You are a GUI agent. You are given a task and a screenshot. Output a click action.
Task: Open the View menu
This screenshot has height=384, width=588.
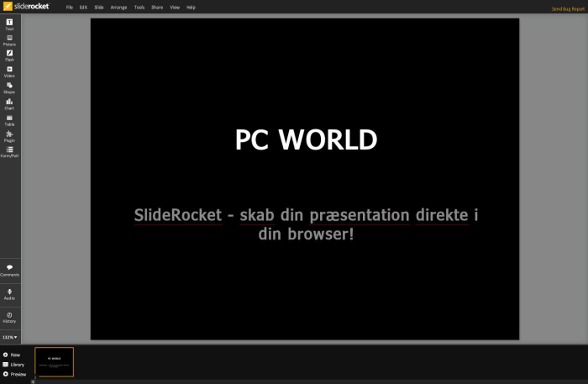(175, 7)
